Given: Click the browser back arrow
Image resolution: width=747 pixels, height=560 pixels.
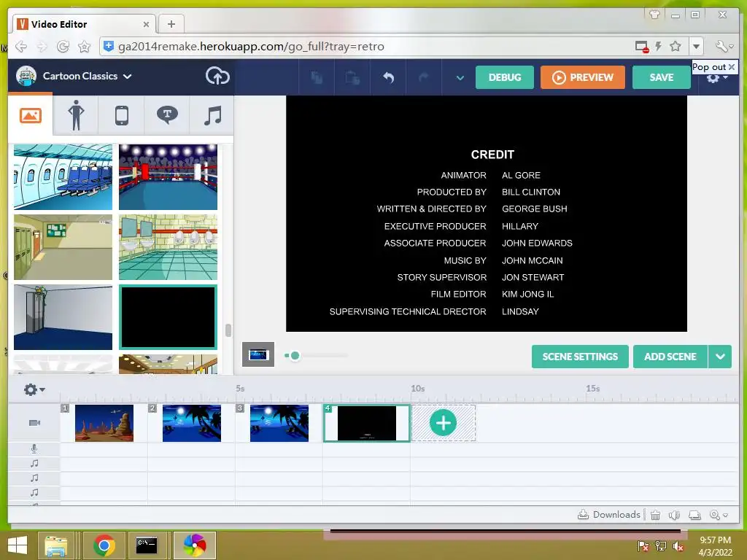Looking at the screenshot, I should point(21,46).
